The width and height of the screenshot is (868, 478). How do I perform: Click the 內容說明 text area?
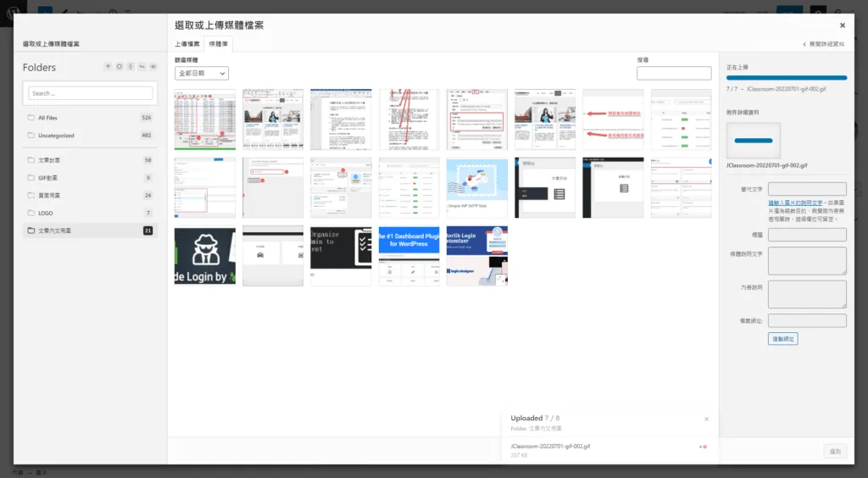pyautogui.click(x=807, y=294)
